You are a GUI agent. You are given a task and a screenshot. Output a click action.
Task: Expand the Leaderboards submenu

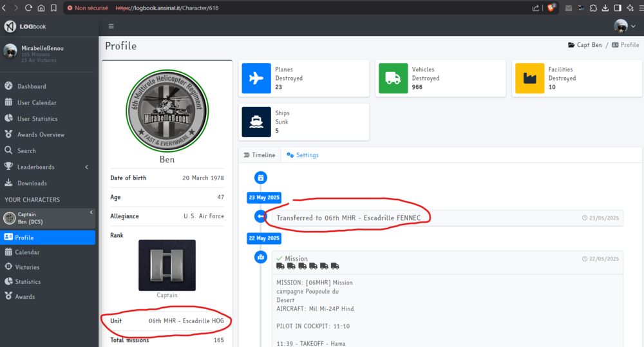click(x=48, y=167)
